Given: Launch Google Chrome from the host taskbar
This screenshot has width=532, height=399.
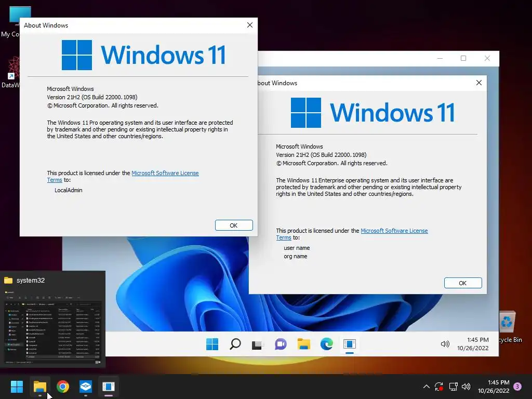Looking at the screenshot, I should click(x=63, y=387).
